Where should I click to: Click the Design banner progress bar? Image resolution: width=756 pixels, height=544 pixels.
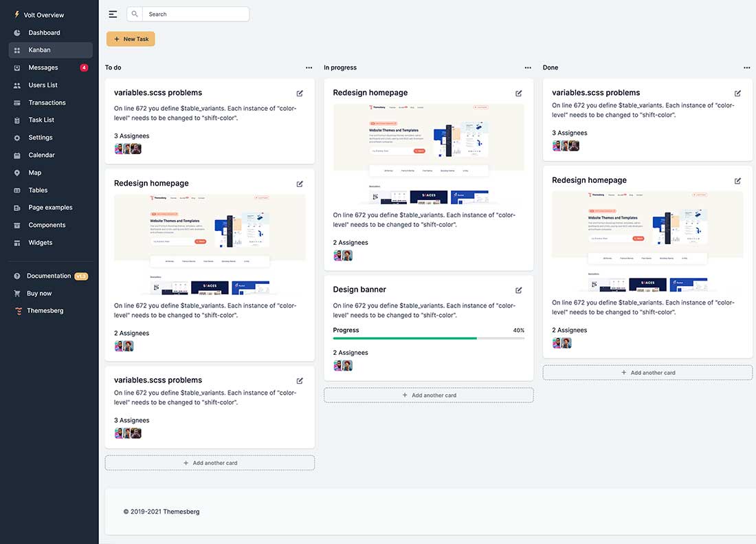coord(429,338)
